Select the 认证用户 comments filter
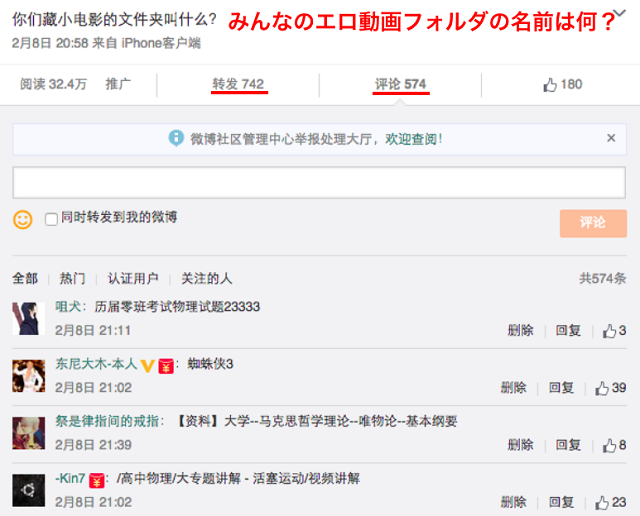Image resolution: width=640 pixels, height=516 pixels. click(x=133, y=278)
